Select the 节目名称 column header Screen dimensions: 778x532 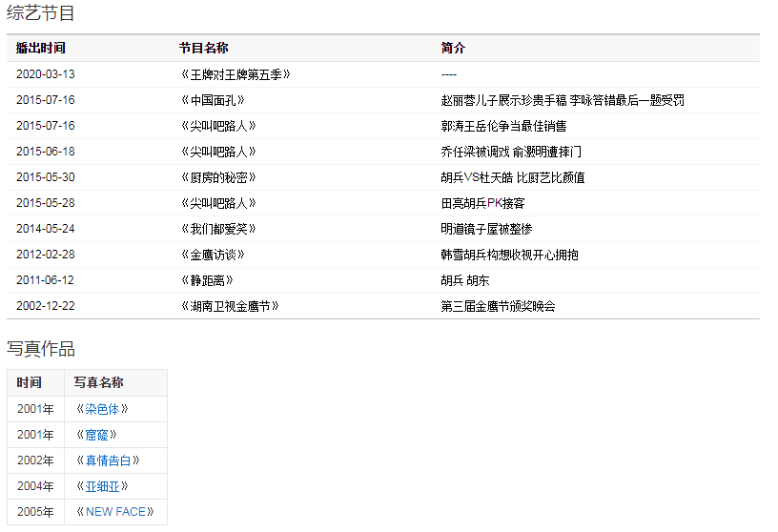click(204, 48)
